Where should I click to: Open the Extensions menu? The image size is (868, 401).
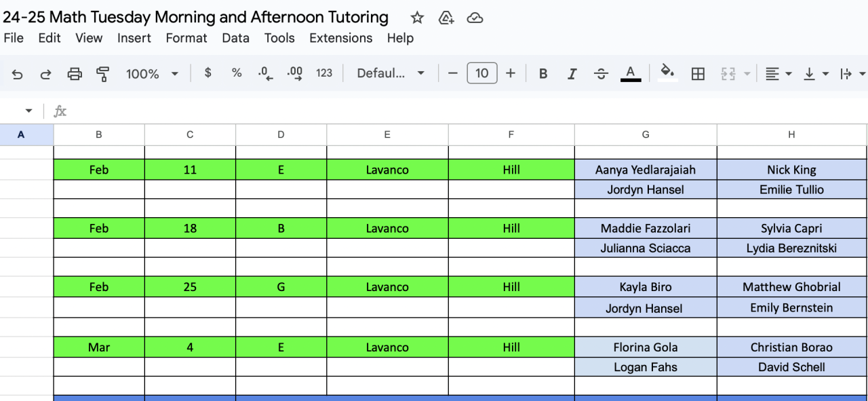[340, 38]
